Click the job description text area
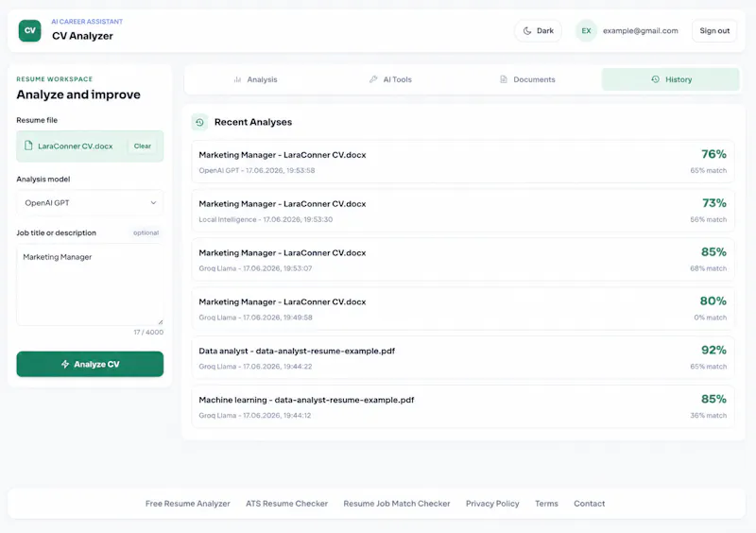Screen dimensions: 756x533 [x=90, y=284]
